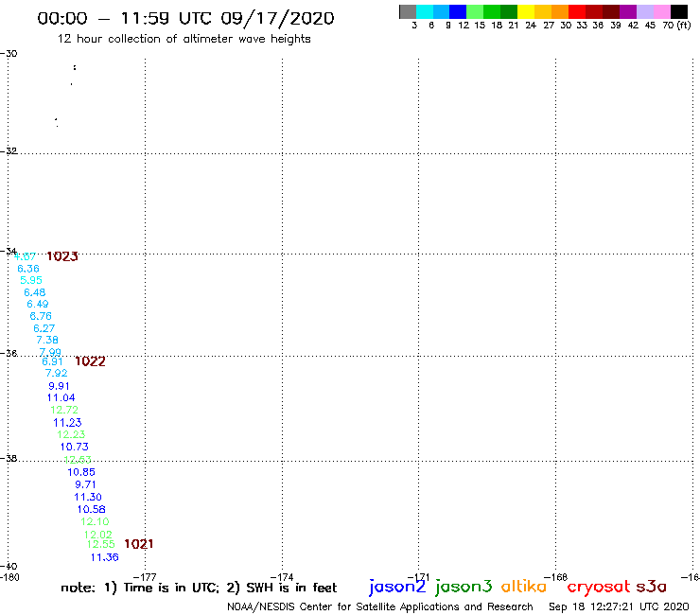Select the NOAA/NESDIS credit line
Viewport: 700px width, 615px height.
click(x=380, y=607)
